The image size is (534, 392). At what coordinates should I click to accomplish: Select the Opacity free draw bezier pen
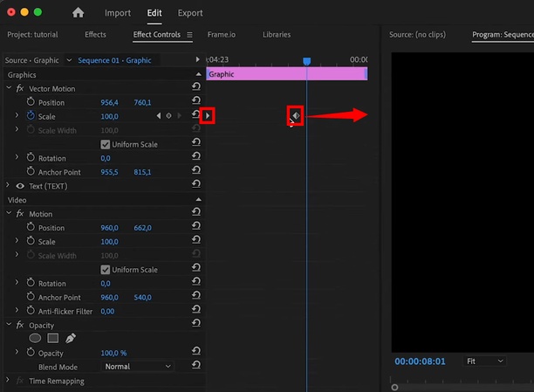[71, 338]
